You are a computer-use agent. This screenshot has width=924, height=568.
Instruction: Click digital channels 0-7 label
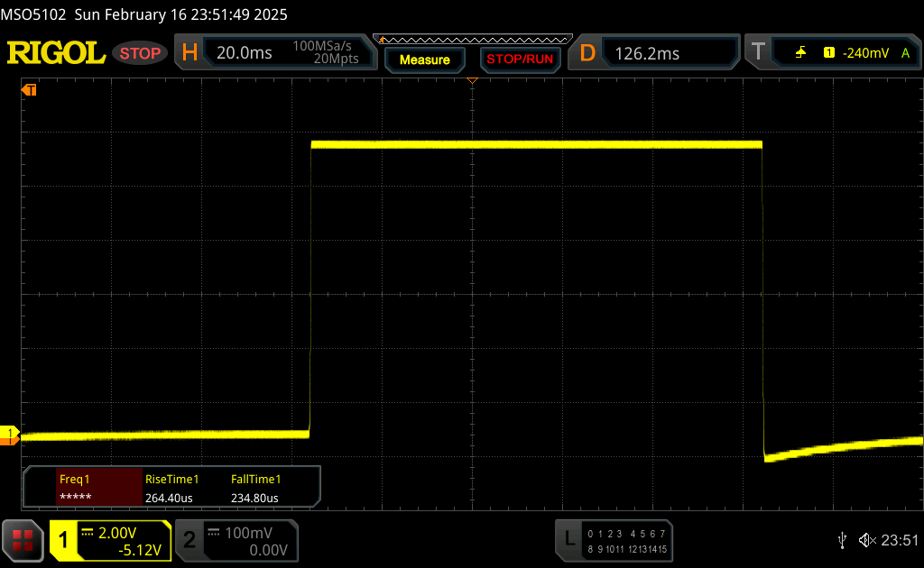tap(626, 534)
